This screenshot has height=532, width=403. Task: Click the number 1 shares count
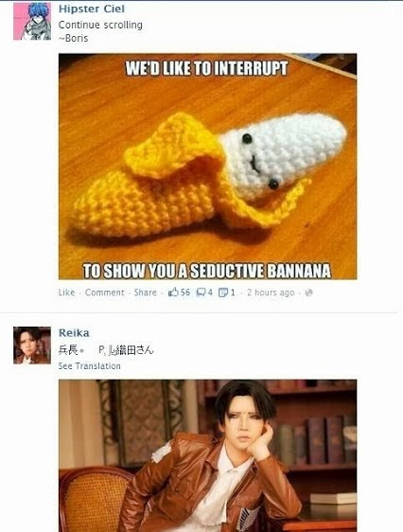(233, 293)
